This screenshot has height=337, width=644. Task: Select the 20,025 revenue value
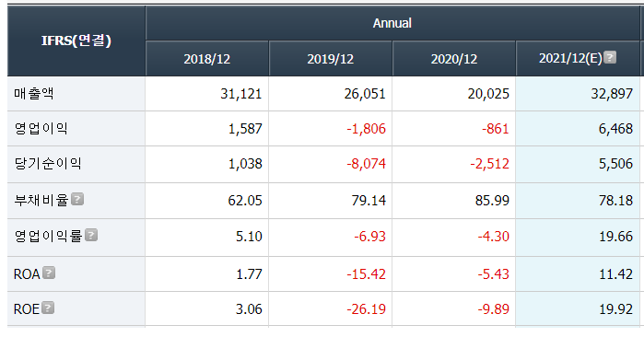click(488, 94)
